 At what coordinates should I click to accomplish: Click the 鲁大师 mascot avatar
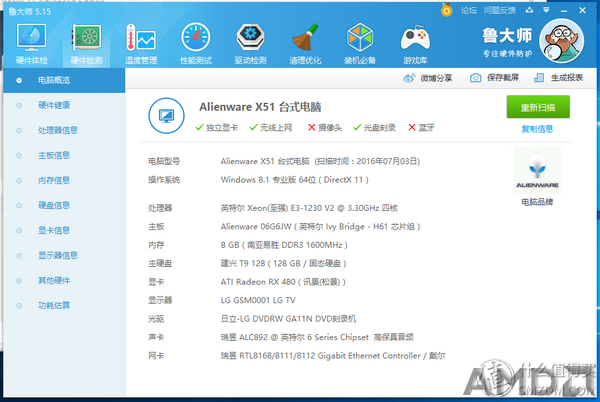tap(561, 41)
